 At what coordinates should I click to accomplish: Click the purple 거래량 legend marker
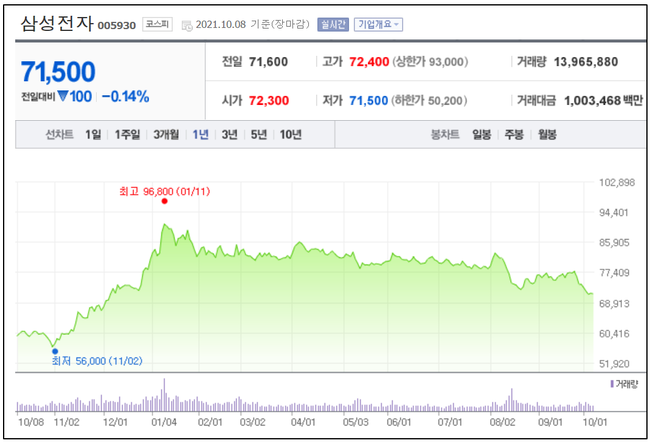[x=612, y=384]
